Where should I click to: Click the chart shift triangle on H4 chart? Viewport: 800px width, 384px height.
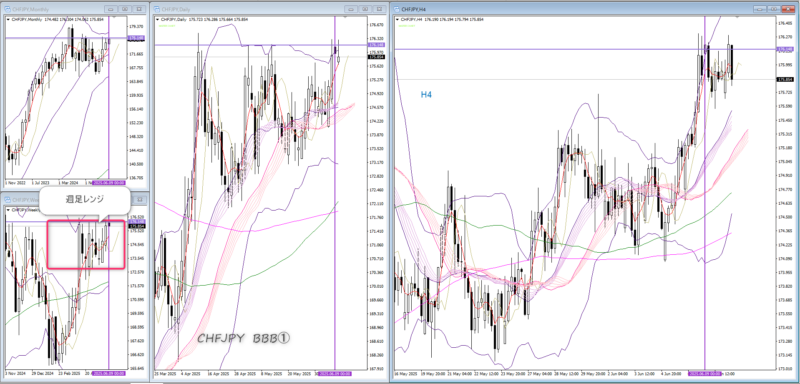[x=736, y=16]
